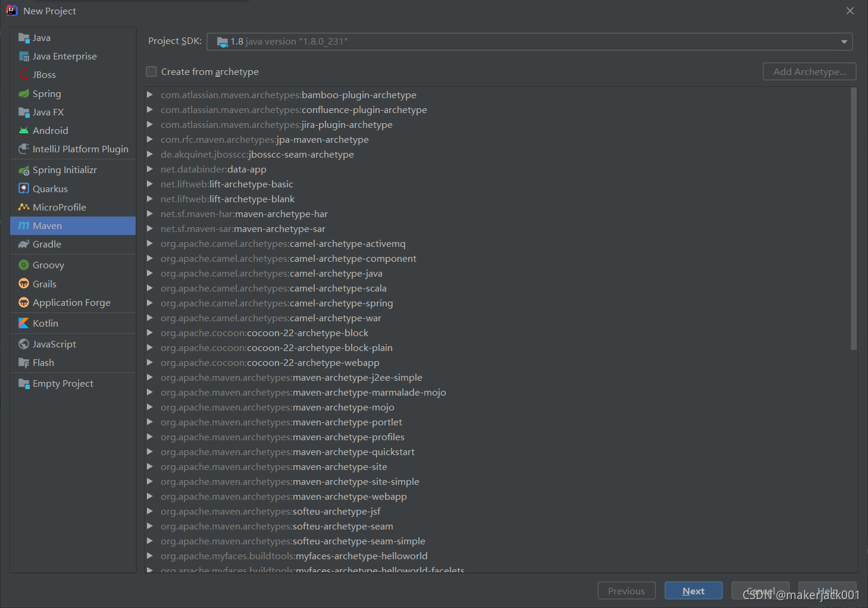Open the Project SDK dropdown
868x608 pixels.
click(529, 42)
